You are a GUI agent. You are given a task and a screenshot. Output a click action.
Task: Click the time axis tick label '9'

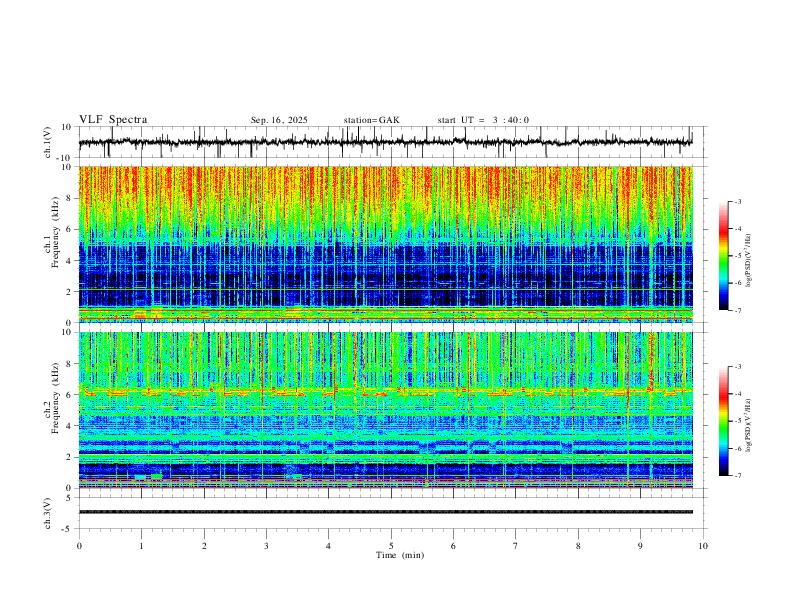point(640,546)
